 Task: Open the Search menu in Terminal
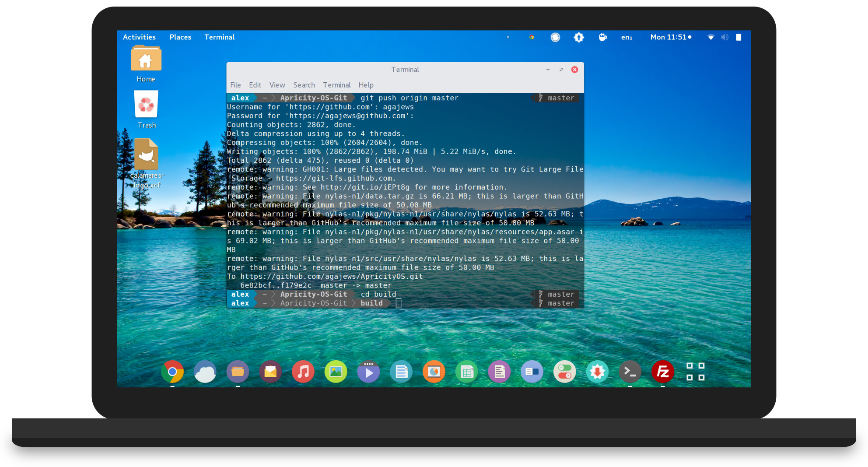coord(304,85)
